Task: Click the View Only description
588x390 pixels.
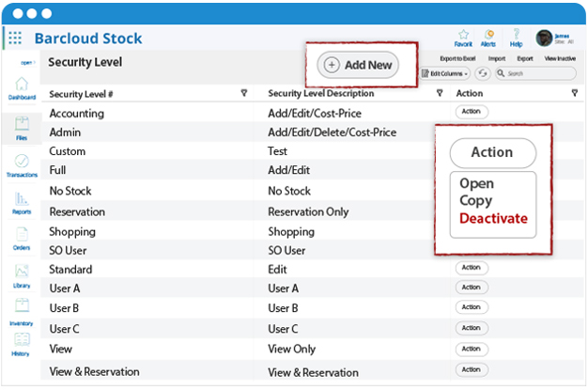Action: [x=291, y=349]
